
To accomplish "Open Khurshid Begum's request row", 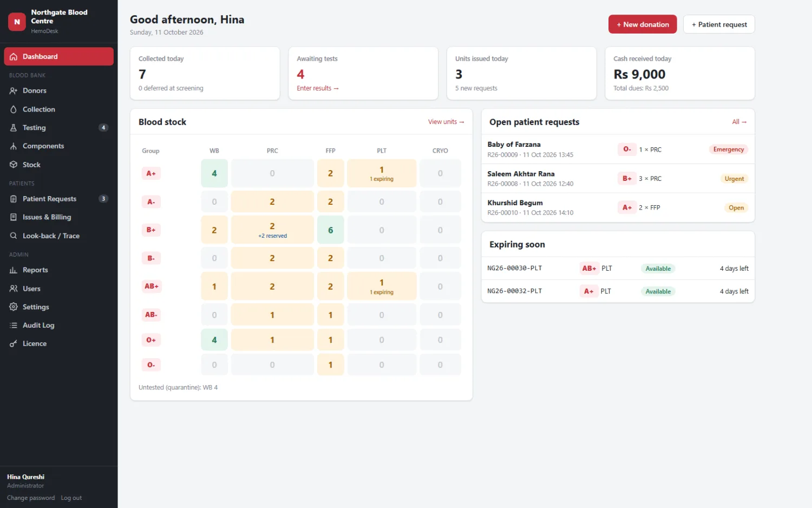I will click(618, 208).
